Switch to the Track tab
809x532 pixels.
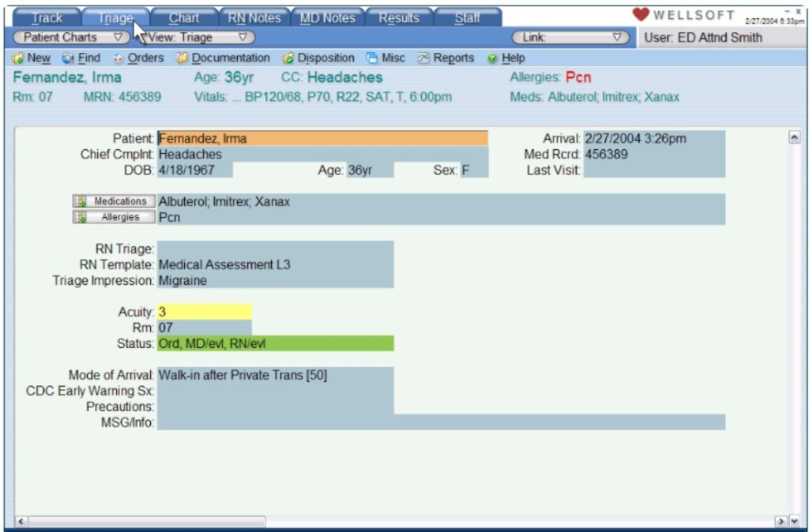(46, 16)
